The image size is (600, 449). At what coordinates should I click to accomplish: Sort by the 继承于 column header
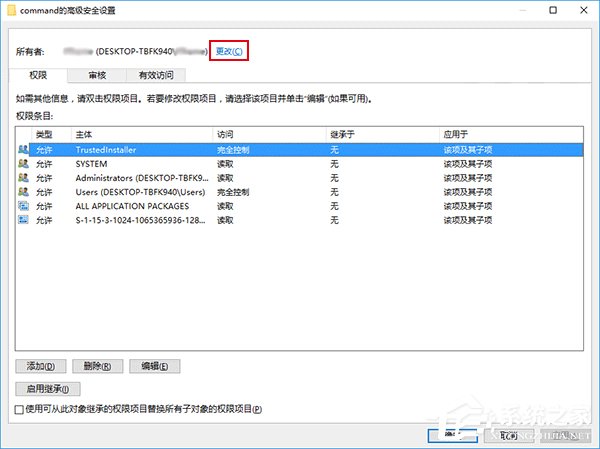click(382, 134)
